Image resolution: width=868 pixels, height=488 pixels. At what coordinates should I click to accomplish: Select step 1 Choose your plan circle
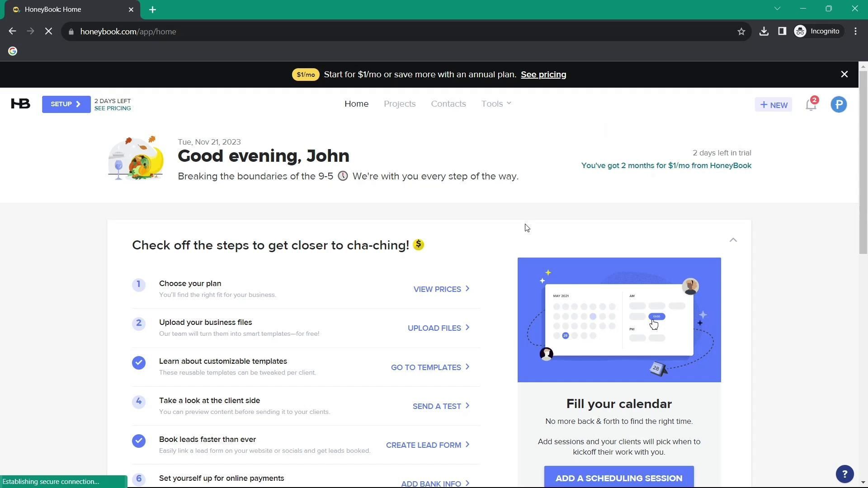click(139, 285)
